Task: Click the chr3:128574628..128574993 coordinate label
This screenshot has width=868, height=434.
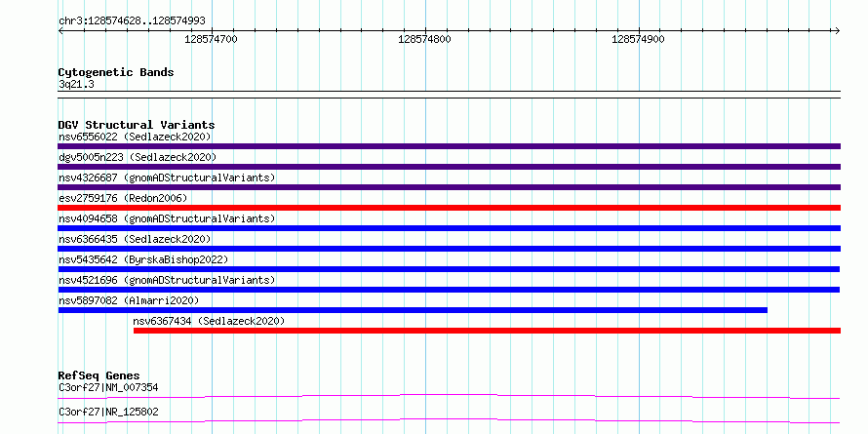Action: tap(132, 20)
